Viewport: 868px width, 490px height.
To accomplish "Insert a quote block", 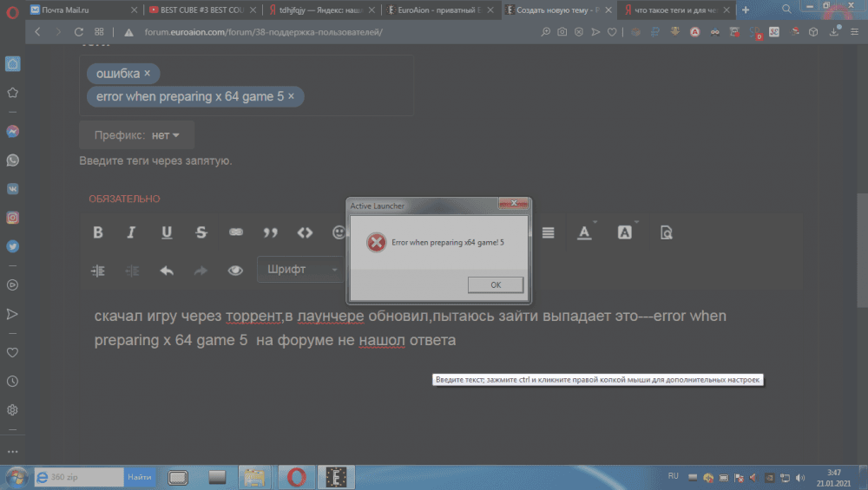I will (x=270, y=232).
